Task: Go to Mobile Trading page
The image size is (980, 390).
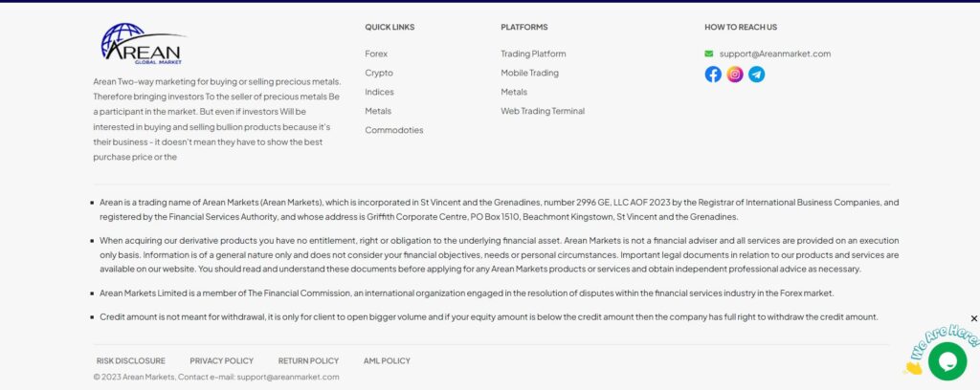Action: (x=529, y=74)
